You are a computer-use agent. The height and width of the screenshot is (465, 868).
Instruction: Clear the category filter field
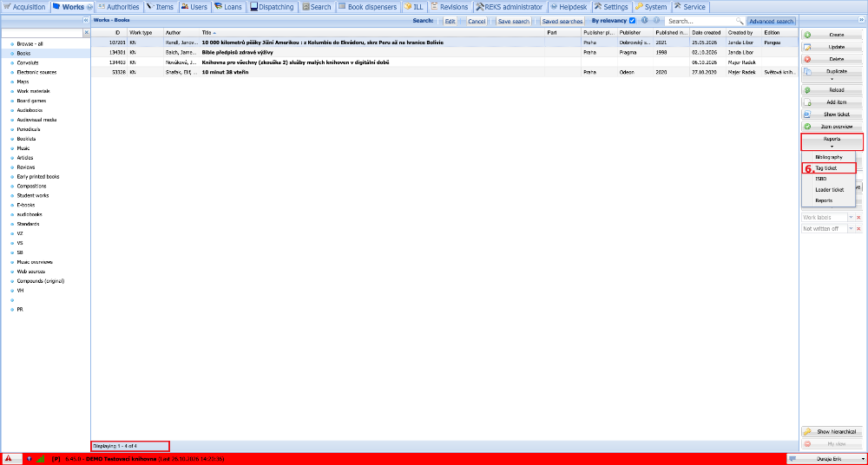click(86, 33)
